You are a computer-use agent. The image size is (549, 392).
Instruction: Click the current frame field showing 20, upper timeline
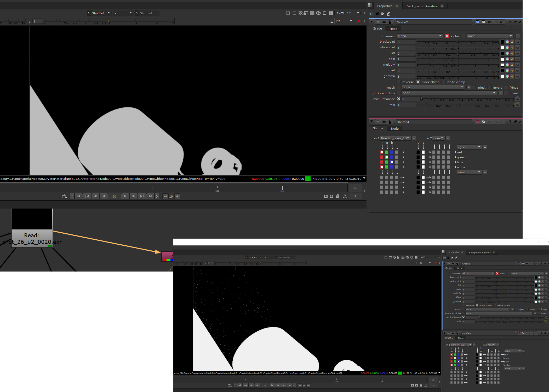(114, 197)
